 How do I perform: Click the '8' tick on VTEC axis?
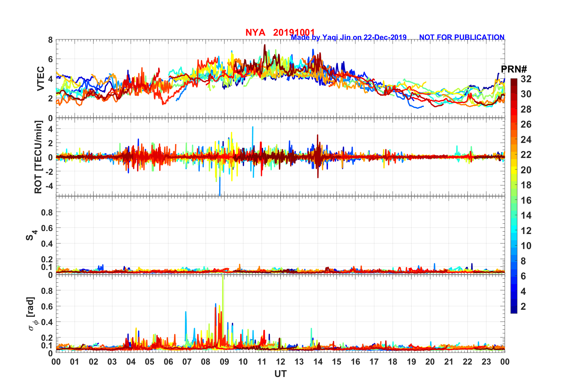pyautogui.click(x=50, y=40)
